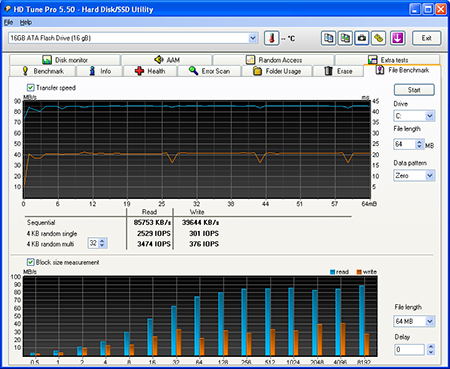Click the File length 64 input field
Image resolution: width=450 pixels, height=369 pixels.
click(404, 144)
